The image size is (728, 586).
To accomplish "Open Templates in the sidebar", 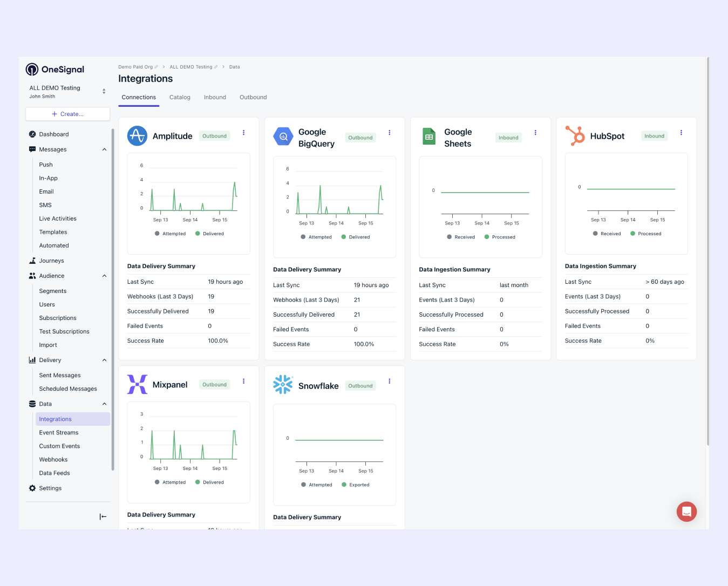I will pos(53,232).
